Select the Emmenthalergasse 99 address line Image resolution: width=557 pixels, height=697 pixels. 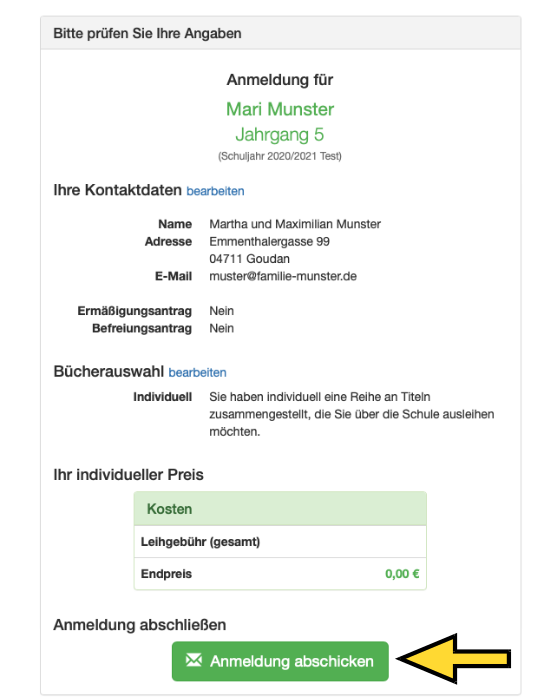[269, 242]
